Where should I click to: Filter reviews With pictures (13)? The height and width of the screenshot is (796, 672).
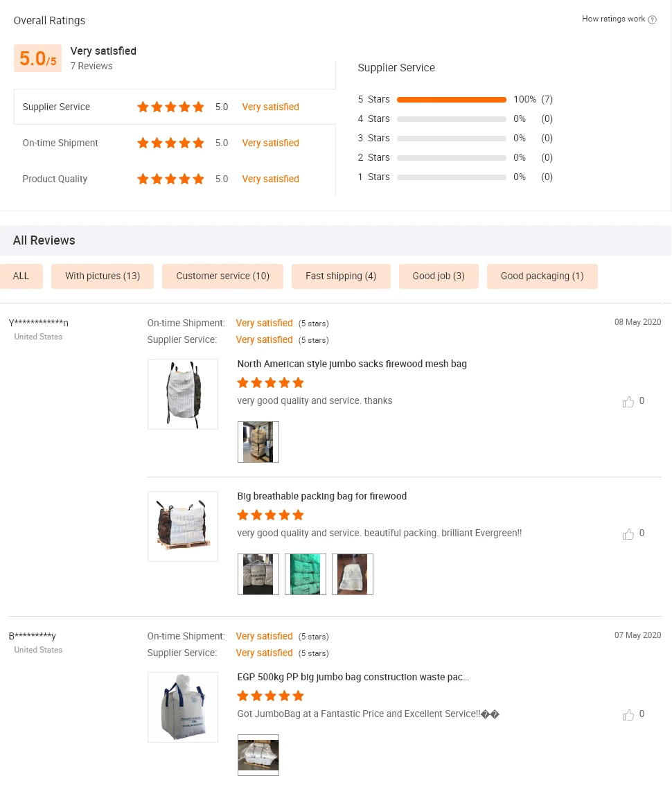coord(103,276)
